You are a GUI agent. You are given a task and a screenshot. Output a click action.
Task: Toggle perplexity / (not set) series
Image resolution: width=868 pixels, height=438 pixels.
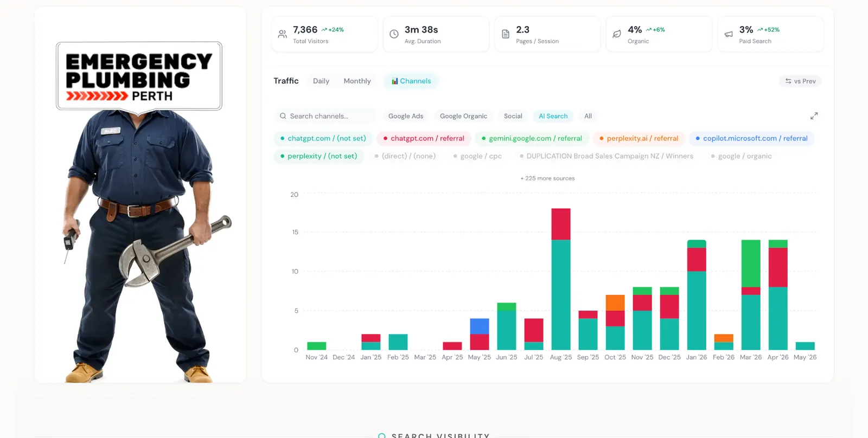[x=318, y=156]
